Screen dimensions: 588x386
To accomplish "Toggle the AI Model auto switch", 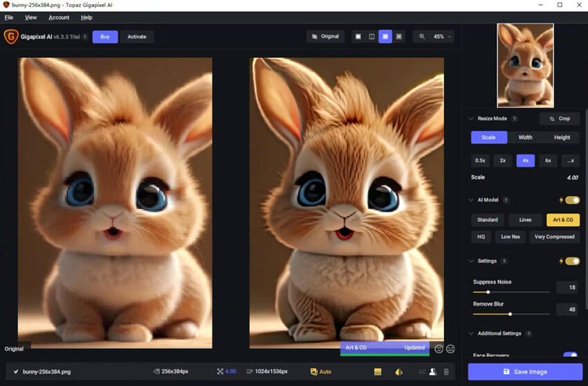I will point(572,200).
